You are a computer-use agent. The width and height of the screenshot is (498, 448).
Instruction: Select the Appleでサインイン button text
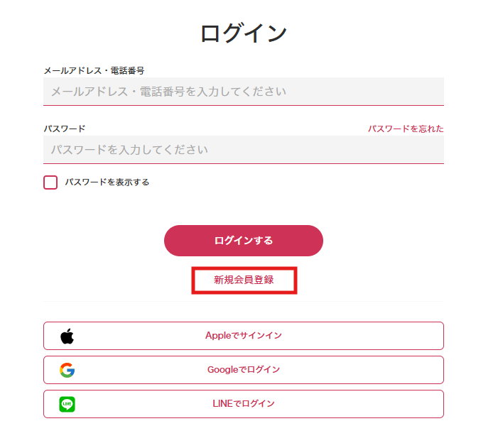pyautogui.click(x=244, y=336)
